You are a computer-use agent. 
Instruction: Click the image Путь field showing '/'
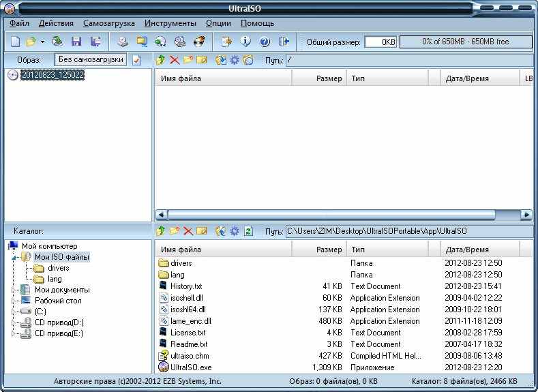(x=409, y=61)
